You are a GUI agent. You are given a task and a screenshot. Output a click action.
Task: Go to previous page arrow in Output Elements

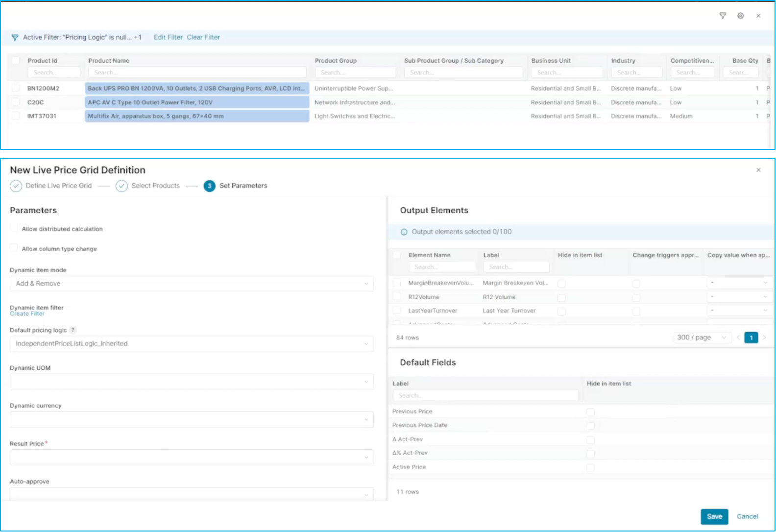pos(738,338)
